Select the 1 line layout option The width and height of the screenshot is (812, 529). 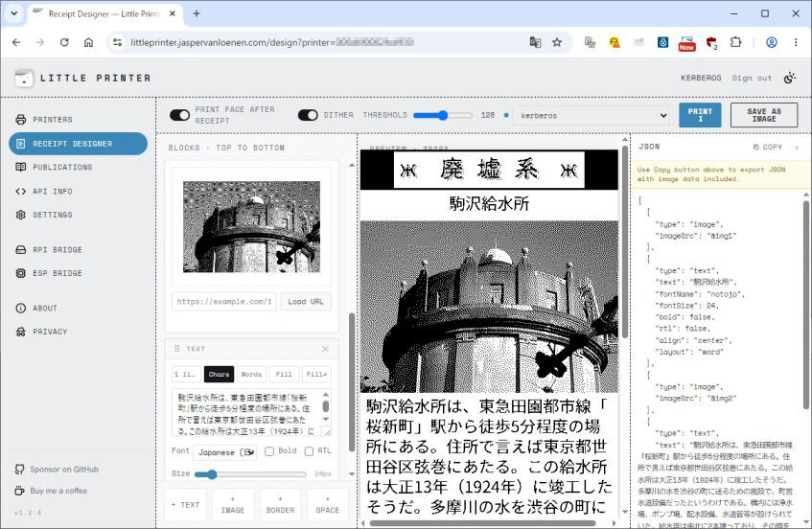184,375
